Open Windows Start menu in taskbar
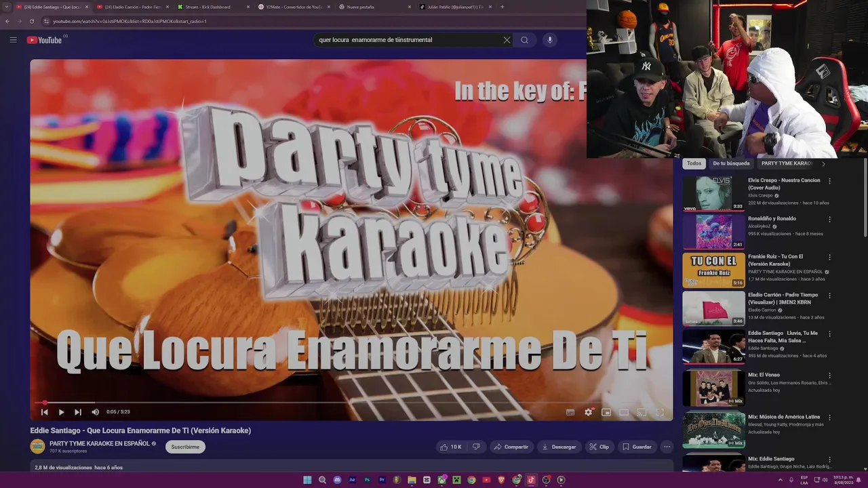Screen dimensions: 868x488 [307, 480]
